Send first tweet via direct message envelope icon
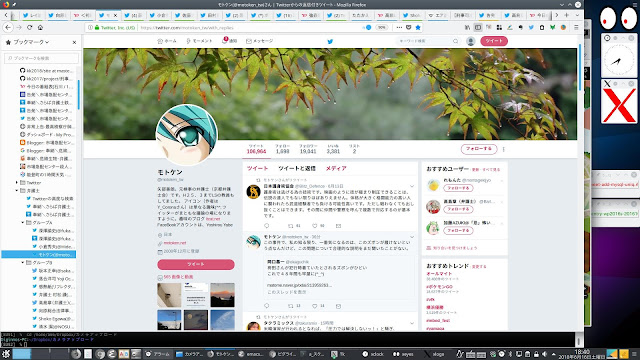This screenshot has height=360, width=640. [x=338, y=226]
